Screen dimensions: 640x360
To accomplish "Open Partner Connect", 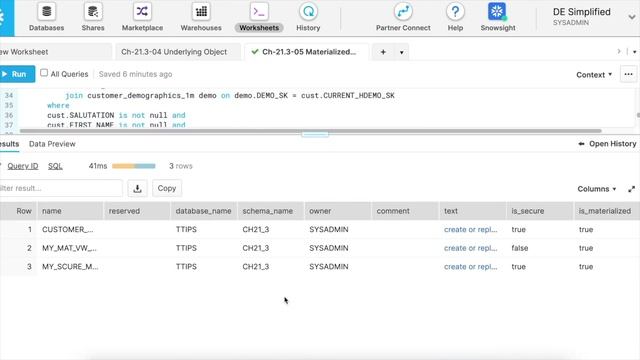I will [403, 17].
